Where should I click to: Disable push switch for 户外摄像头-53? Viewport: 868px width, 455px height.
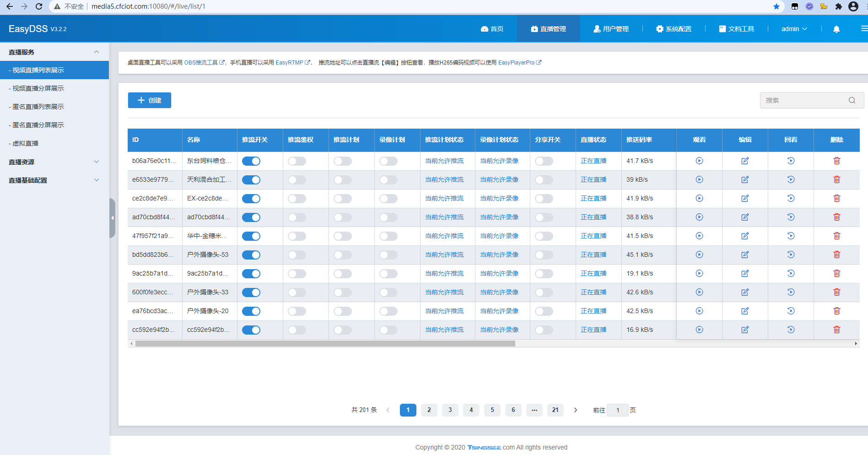[251, 255]
